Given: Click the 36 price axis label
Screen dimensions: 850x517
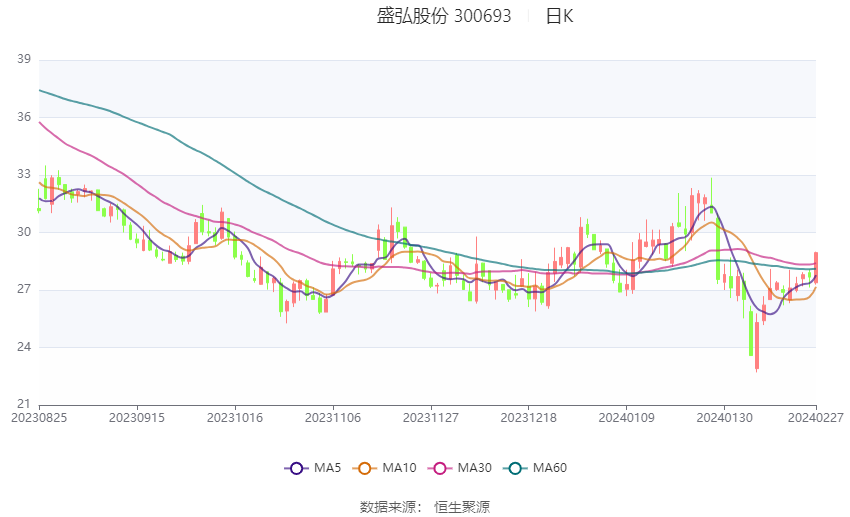Looking at the screenshot, I should pyautogui.click(x=24, y=117).
